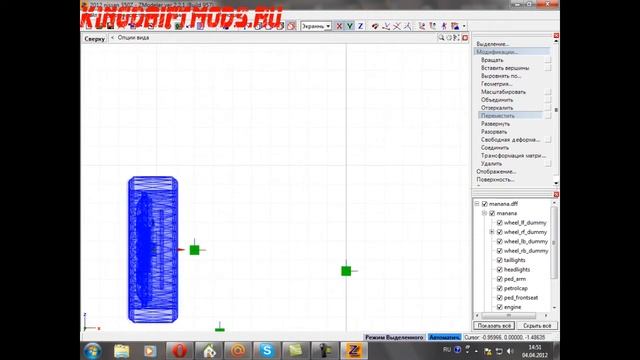Image resolution: width=640 pixels, height=360 pixels.
Task: Toggle the Y axis constraint button
Action: pyautogui.click(x=350, y=26)
